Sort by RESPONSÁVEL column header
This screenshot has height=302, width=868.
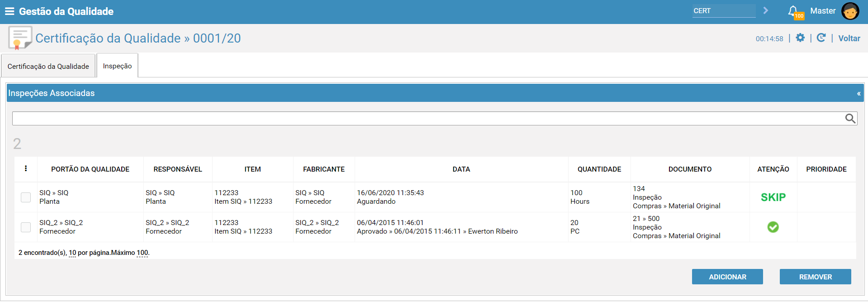178,169
